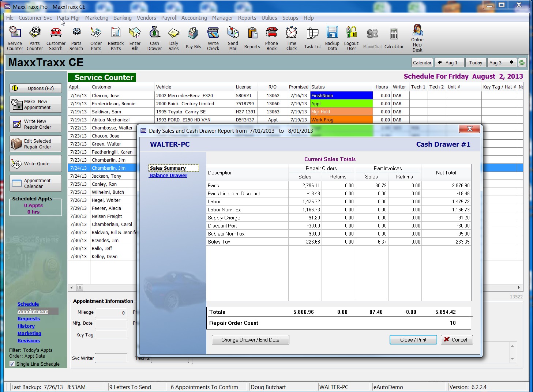This screenshot has width=533, height=392.
Task: Toggle the Single Line Schedule checkbox
Action: tap(12, 364)
